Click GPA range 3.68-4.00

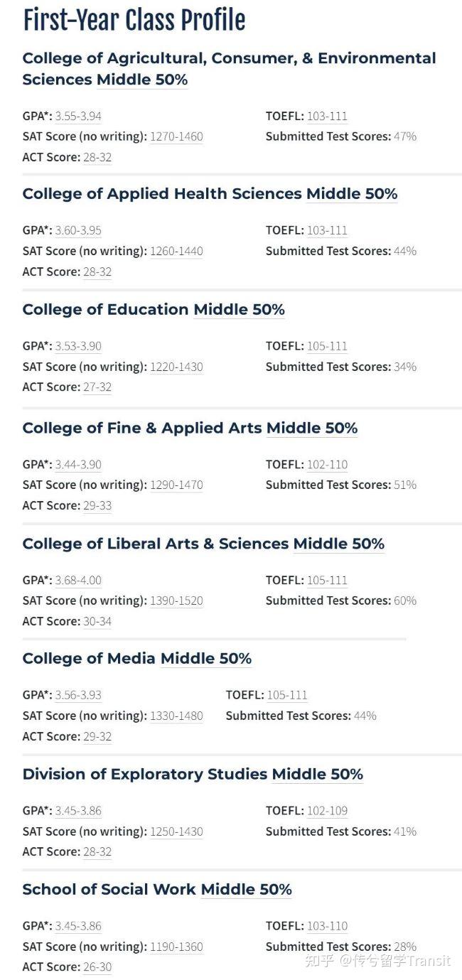78,581
